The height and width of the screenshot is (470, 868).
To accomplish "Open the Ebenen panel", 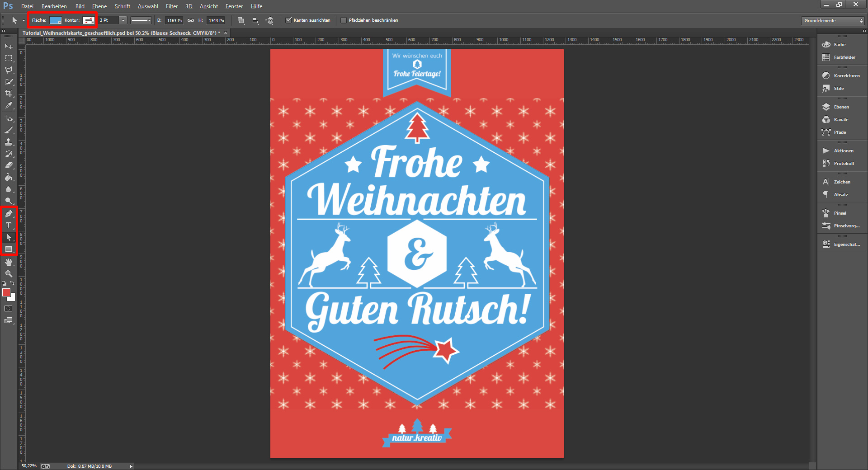I will [842, 107].
